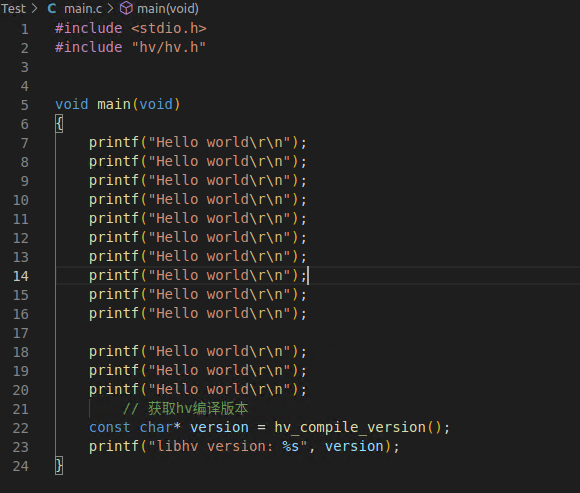
Task: Expand the chevron after Test breadcrumb
Action: coord(34,8)
